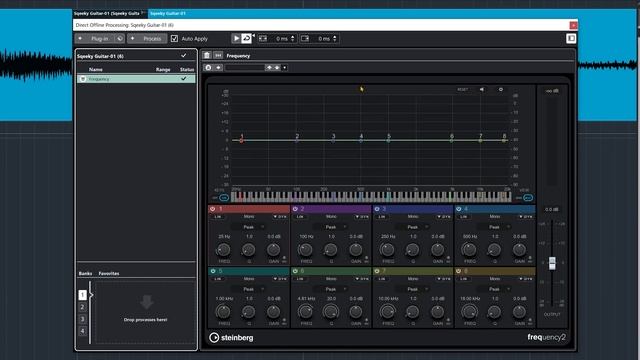The image size is (640, 360).
Task: Click band 6 Lin button
Action: point(300,279)
